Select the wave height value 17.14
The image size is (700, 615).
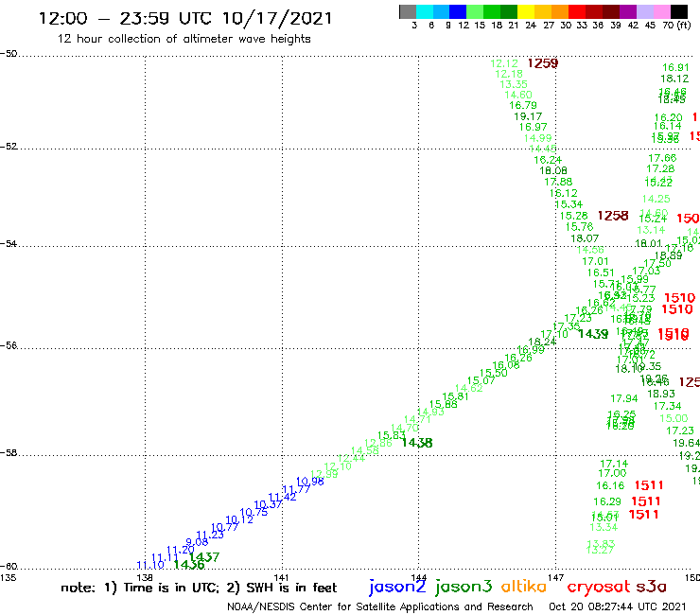click(614, 464)
